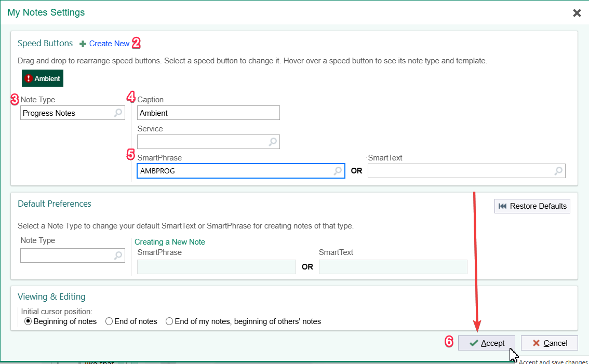
Task: Click the Restore Defaults button
Action: click(532, 206)
